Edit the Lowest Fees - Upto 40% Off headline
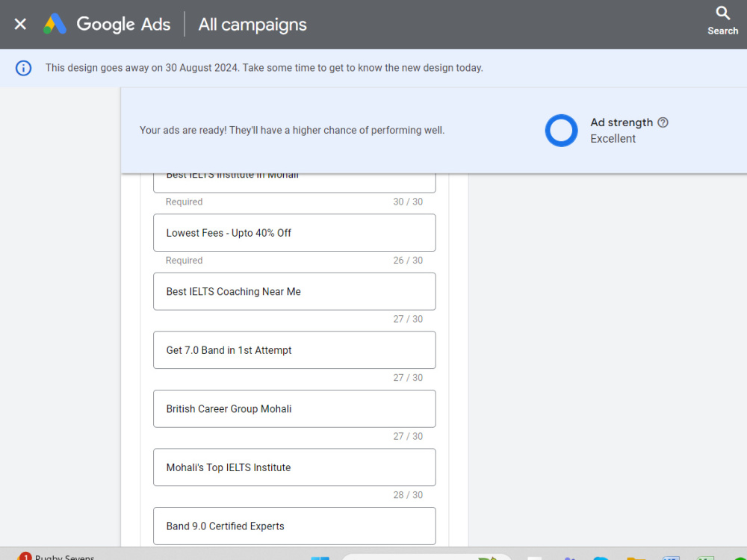The height and width of the screenshot is (560, 747). click(x=294, y=233)
